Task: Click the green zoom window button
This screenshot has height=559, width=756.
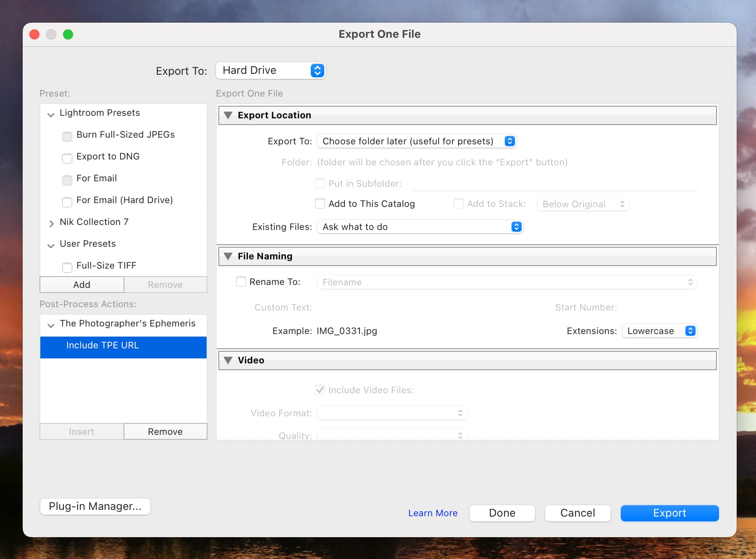Action: coord(68,34)
